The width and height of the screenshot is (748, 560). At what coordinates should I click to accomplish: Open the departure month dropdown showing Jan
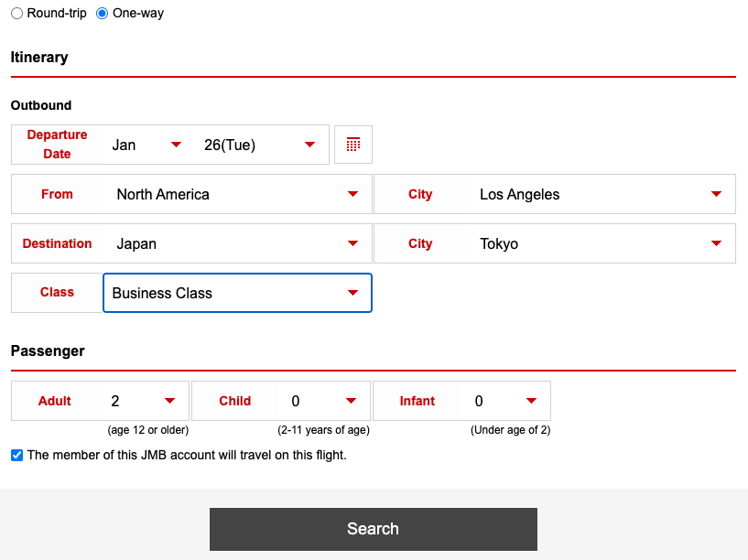[x=146, y=144]
